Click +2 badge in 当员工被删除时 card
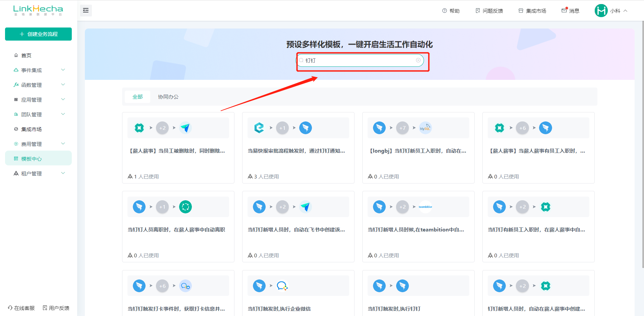 (162, 128)
